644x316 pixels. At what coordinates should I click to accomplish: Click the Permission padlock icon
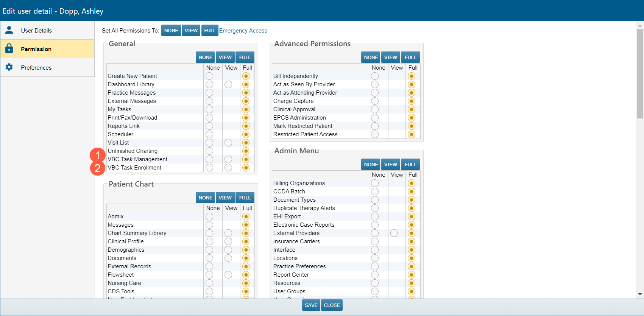(x=9, y=48)
